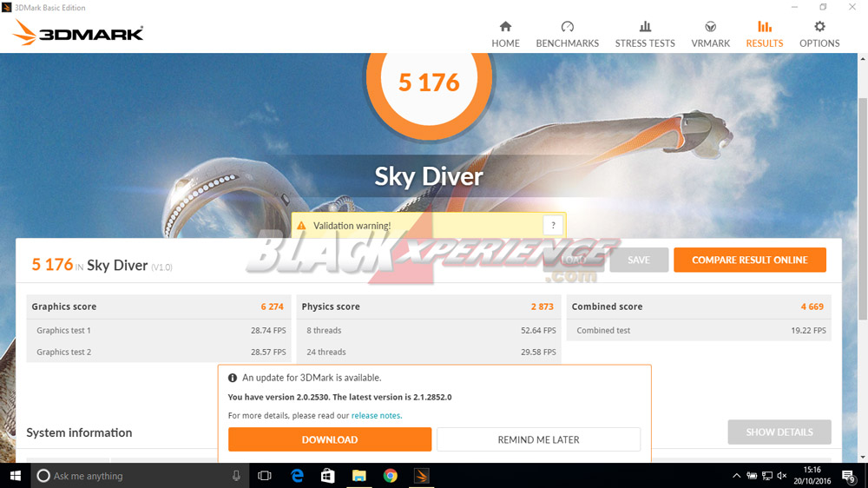Image resolution: width=868 pixels, height=488 pixels.
Task: Expand hidden system tray icons
Action: click(737, 476)
